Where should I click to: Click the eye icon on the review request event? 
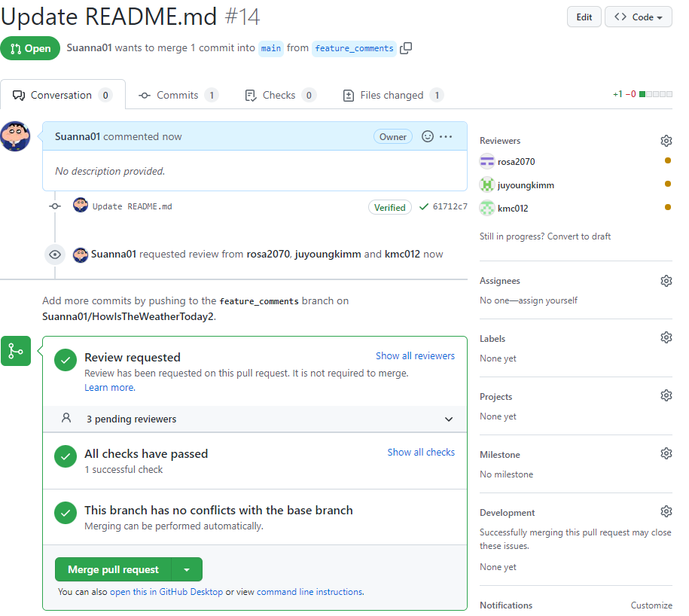click(x=55, y=255)
